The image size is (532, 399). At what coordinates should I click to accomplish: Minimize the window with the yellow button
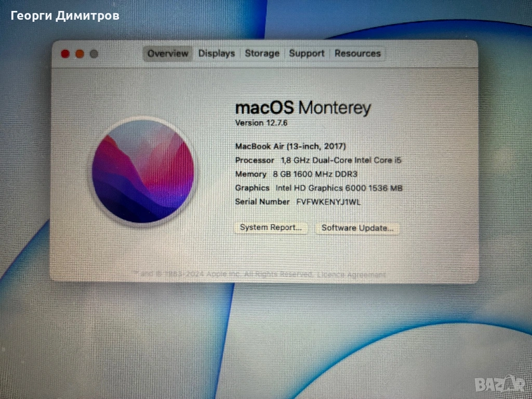pos(79,54)
